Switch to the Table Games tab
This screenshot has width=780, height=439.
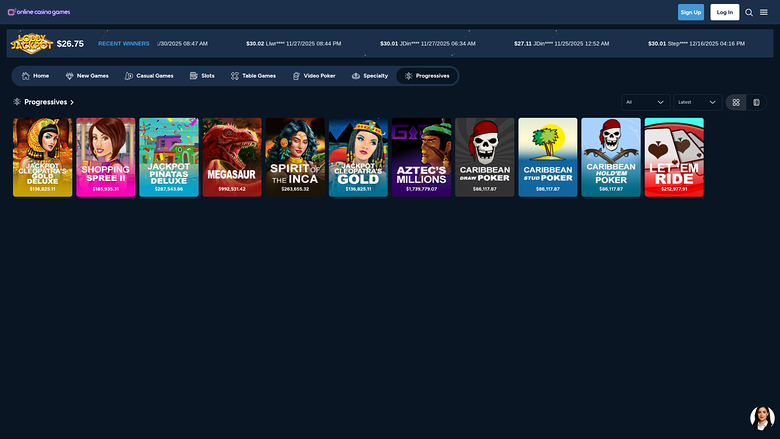[253, 76]
